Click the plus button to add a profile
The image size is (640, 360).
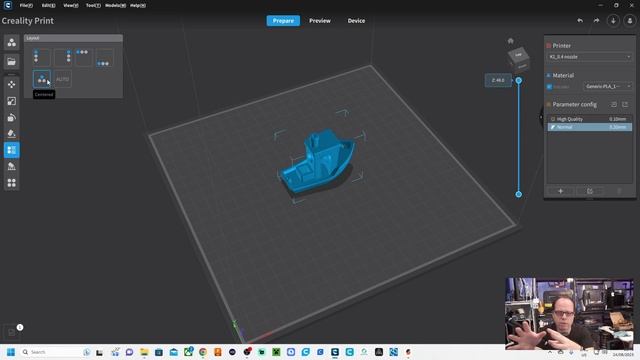pyautogui.click(x=560, y=191)
